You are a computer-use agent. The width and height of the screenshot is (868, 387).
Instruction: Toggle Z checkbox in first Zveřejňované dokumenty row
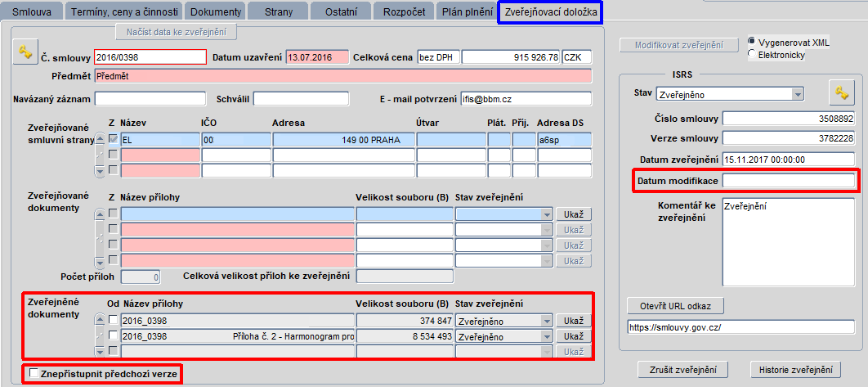113,213
